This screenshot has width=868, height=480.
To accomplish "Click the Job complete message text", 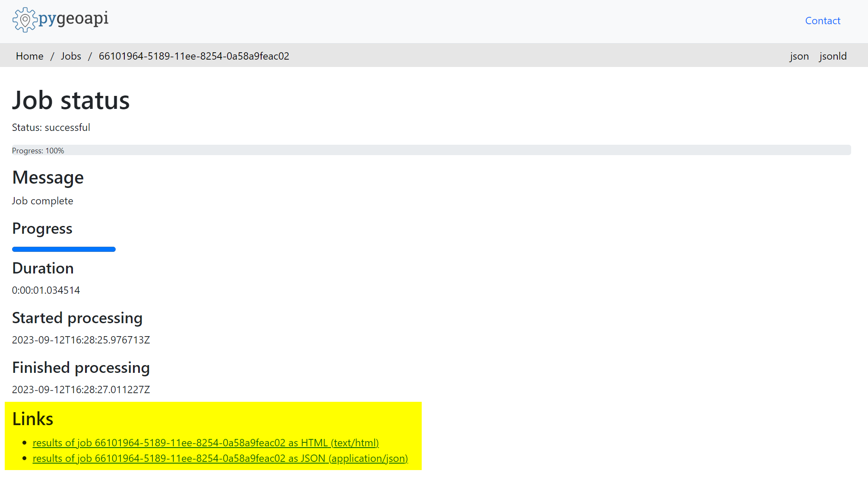I will (x=42, y=200).
